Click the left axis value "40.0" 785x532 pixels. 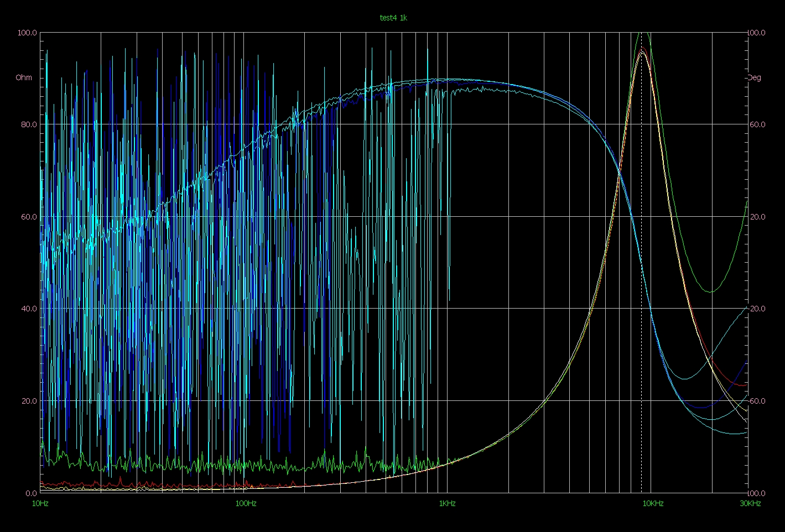pos(29,309)
